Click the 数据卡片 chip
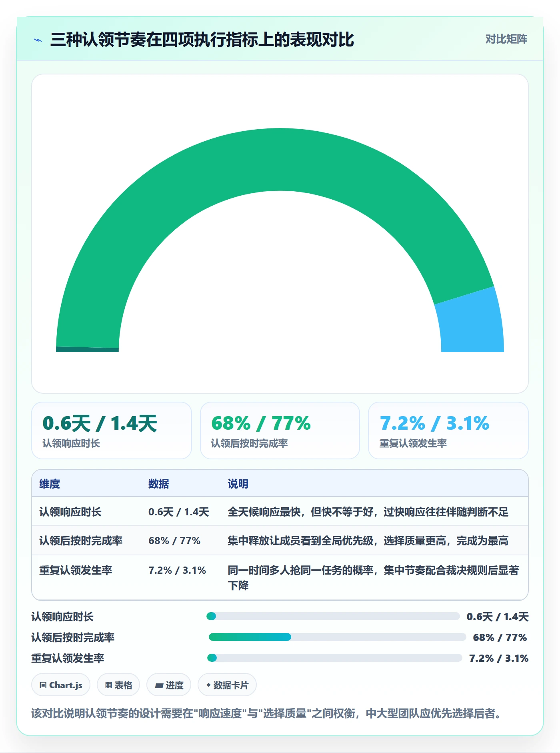This screenshot has height=753, width=560. point(227,685)
